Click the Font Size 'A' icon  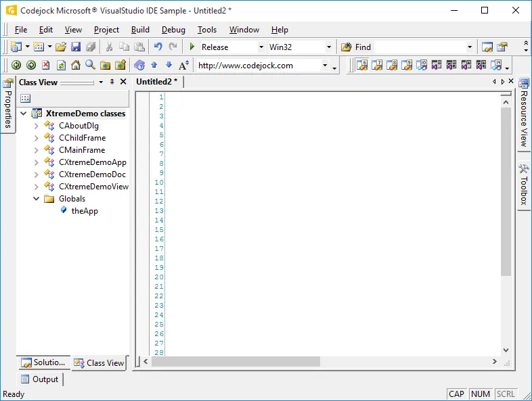(x=183, y=65)
